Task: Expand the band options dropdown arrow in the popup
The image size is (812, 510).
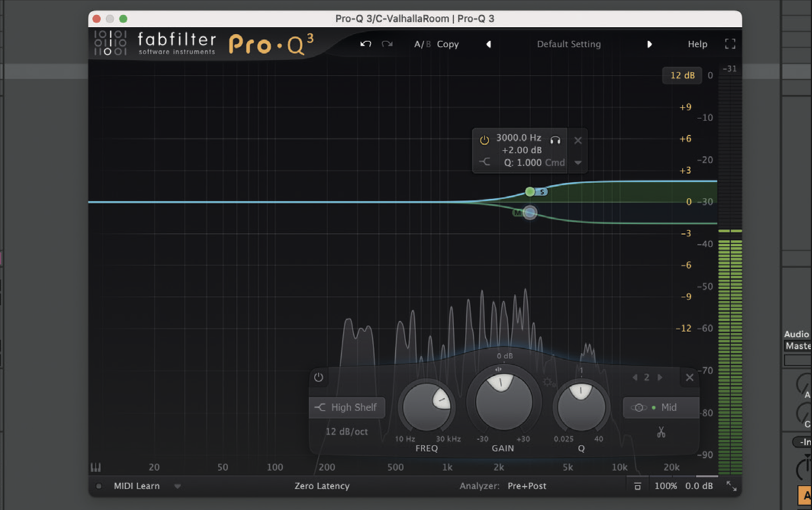Action: 578,163
